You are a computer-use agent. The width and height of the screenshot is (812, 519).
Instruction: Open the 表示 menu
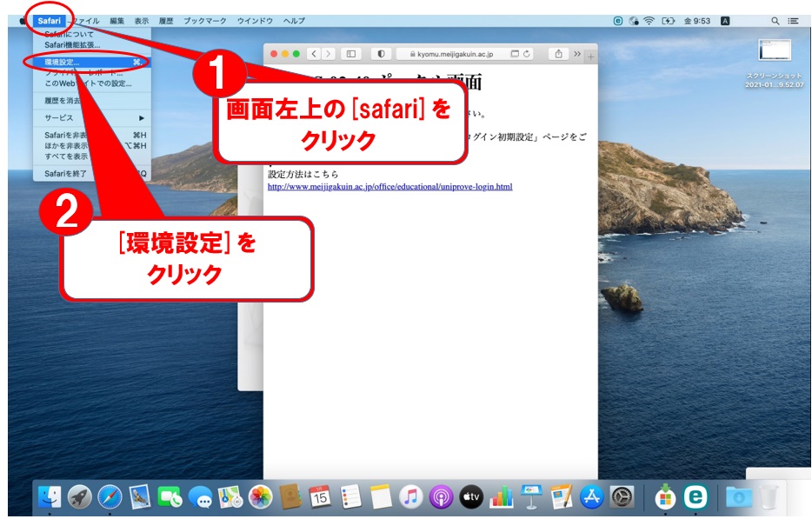point(142,21)
